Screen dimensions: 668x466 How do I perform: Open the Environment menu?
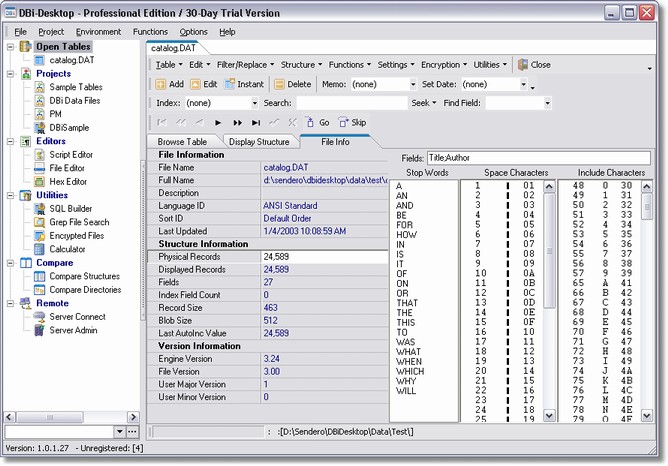pyautogui.click(x=98, y=32)
